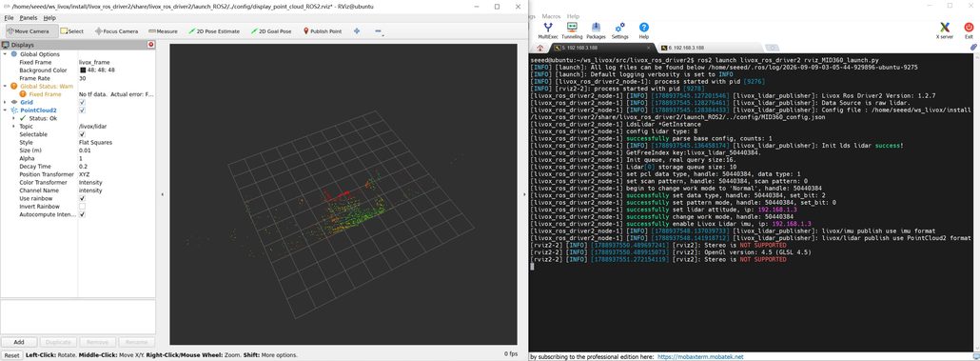Open the Panels menu in RViz

[29, 18]
